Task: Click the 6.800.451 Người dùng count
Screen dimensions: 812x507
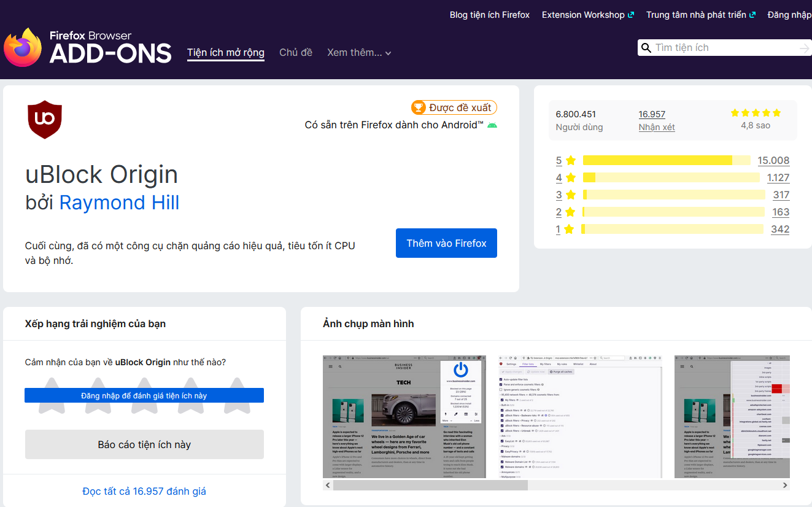Action: 579,120
